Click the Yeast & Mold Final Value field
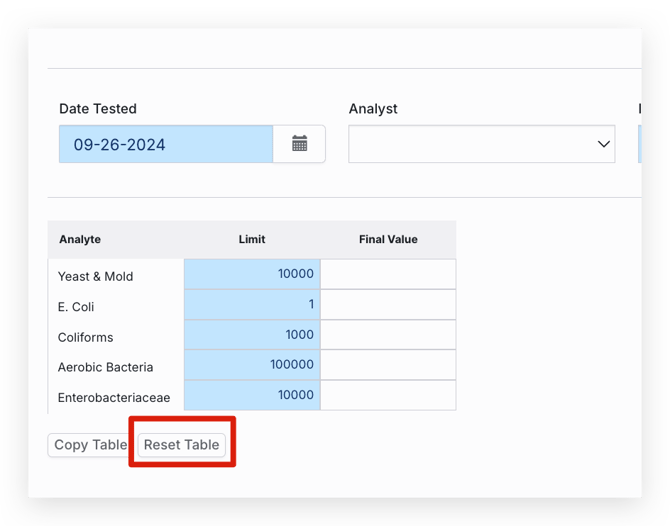 click(x=388, y=274)
